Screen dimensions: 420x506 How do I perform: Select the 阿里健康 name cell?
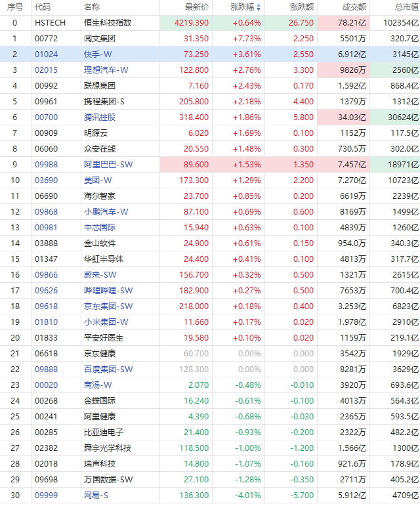click(x=100, y=416)
